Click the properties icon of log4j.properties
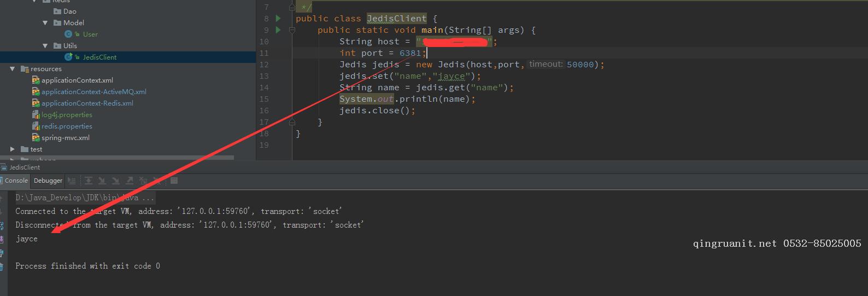868x296 pixels. point(36,114)
